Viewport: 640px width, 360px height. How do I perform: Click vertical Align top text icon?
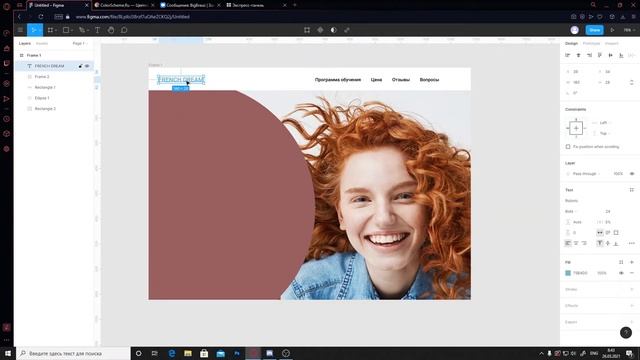click(600, 243)
